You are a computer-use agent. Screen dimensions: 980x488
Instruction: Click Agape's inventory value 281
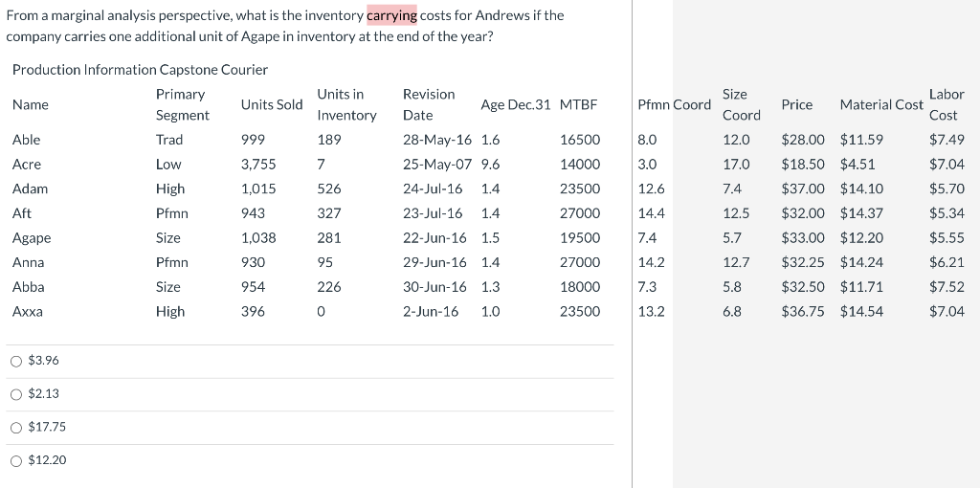click(x=329, y=238)
